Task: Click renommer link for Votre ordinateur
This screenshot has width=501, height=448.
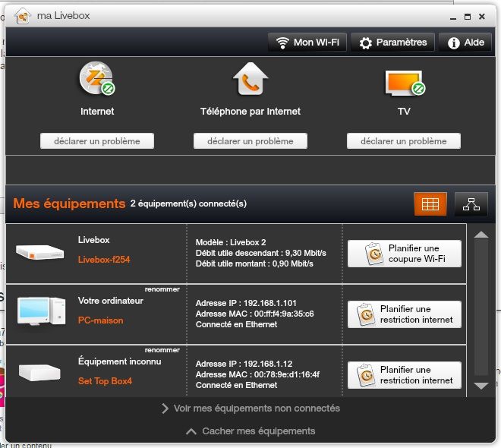Action: coord(162,289)
